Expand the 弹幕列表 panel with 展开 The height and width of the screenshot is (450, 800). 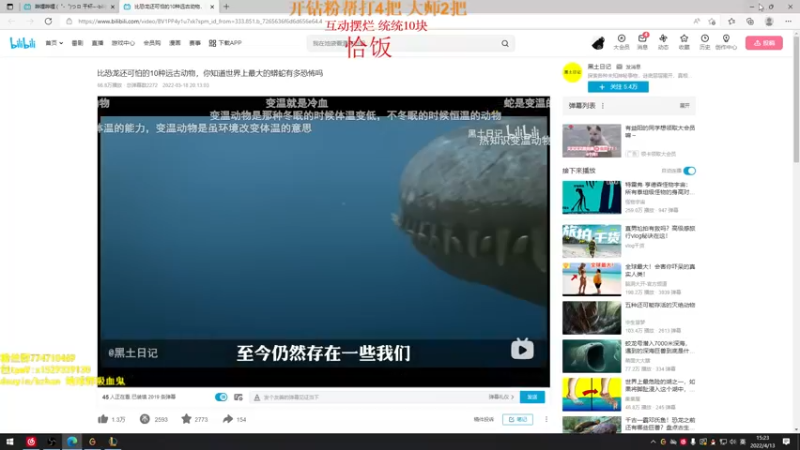685,106
